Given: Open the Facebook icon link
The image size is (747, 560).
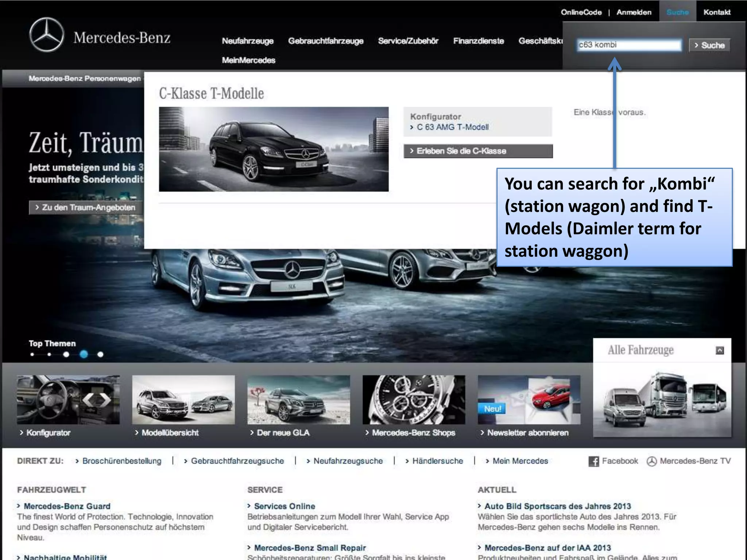Looking at the screenshot, I should point(593,461).
